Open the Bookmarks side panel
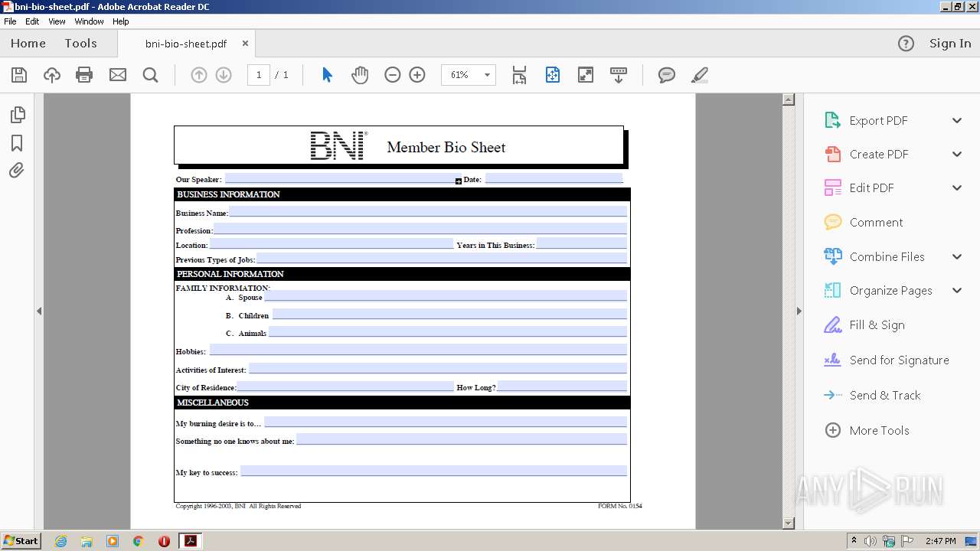The width and height of the screenshot is (980, 551). pyautogui.click(x=17, y=143)
